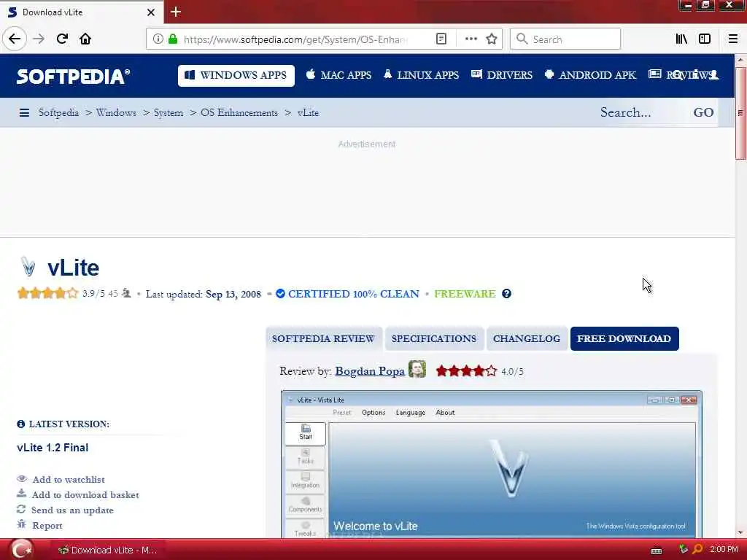Click the softpedia.com address bar URL

295,39
